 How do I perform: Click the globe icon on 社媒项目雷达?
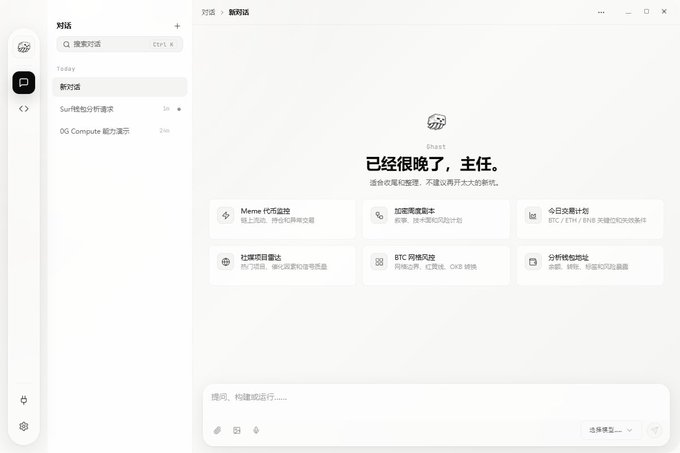(x=226, y=262)
